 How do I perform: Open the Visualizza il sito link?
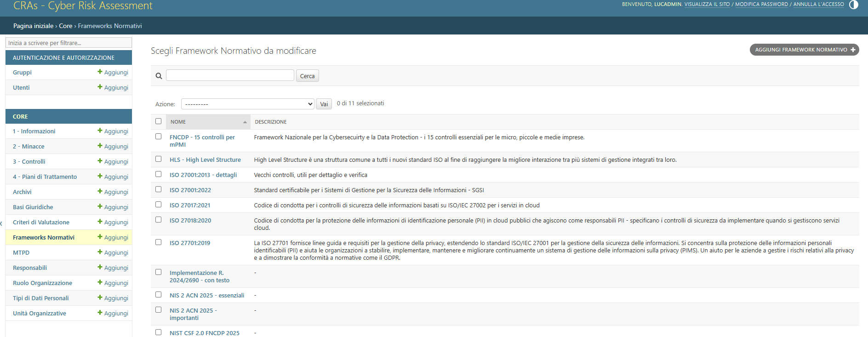click(x=707, y=4)
